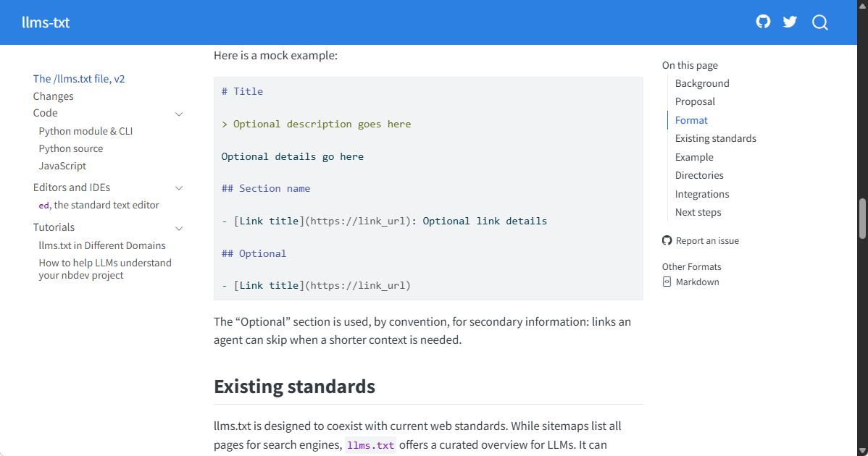Collapse the Tutorials section chevron

(x=179, y=228)
